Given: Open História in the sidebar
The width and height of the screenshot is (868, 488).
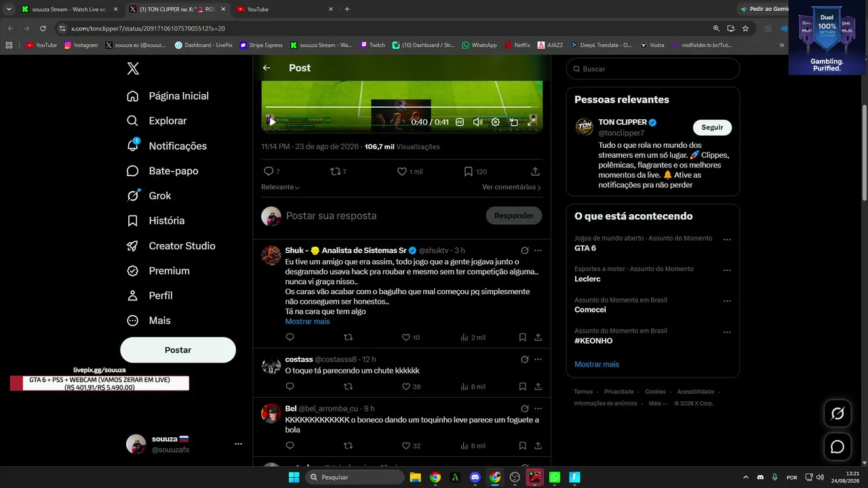Looking at the screenshot, I should (x=155, y=221).
